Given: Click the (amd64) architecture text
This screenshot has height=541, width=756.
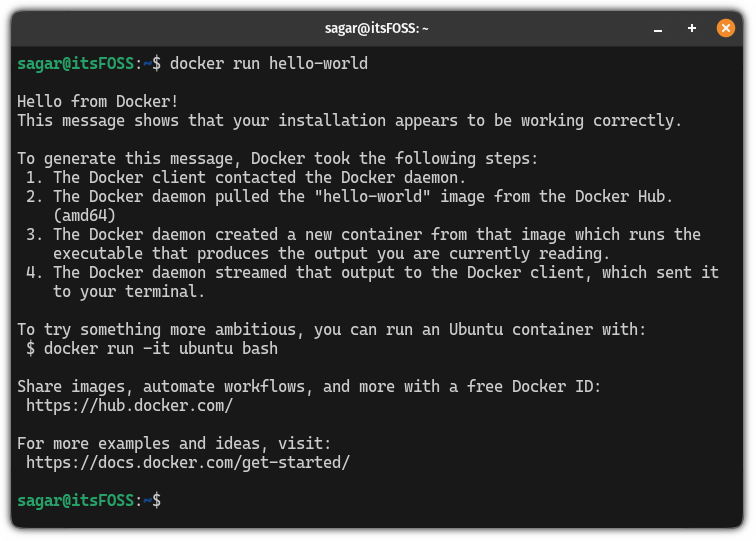Looking at the screenshot, I should 85,215.
